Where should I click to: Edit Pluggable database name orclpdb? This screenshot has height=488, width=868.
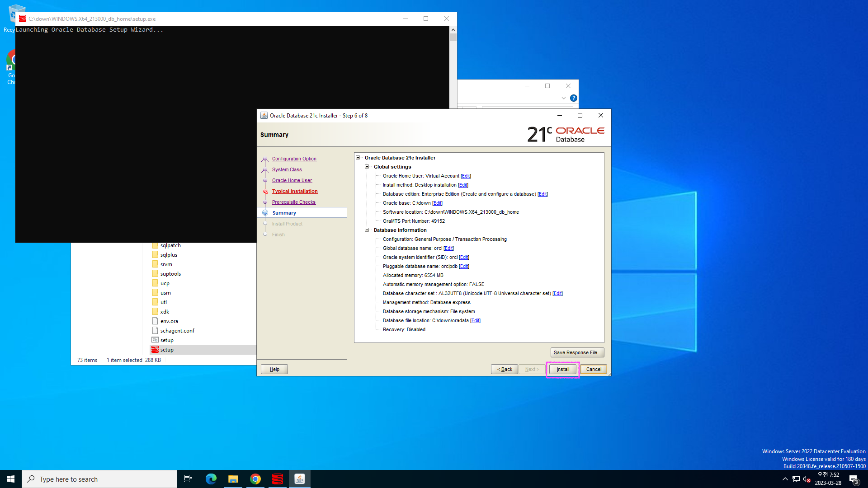pyautogui.click(x=464, y=266)
